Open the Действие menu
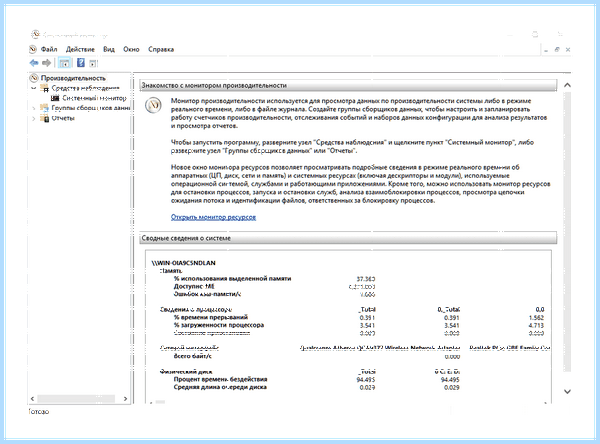600x444 pixels. click(x=80, y=49)
